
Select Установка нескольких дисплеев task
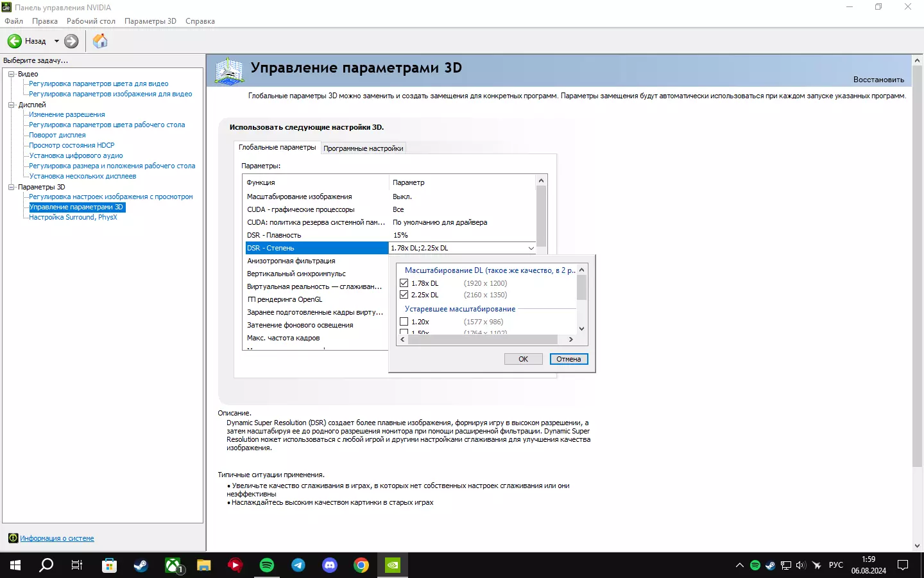(x=83, y=176)
